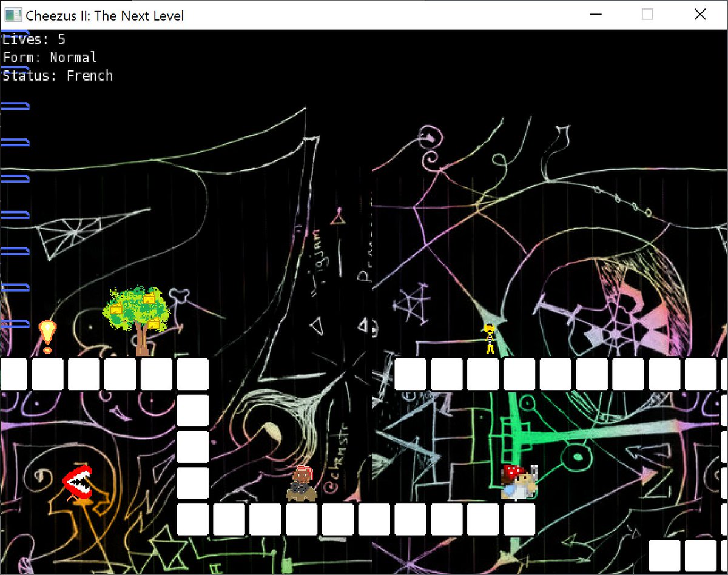
Task: Click the 'Lives: 5' counter text
Action: tap(34, 40)
